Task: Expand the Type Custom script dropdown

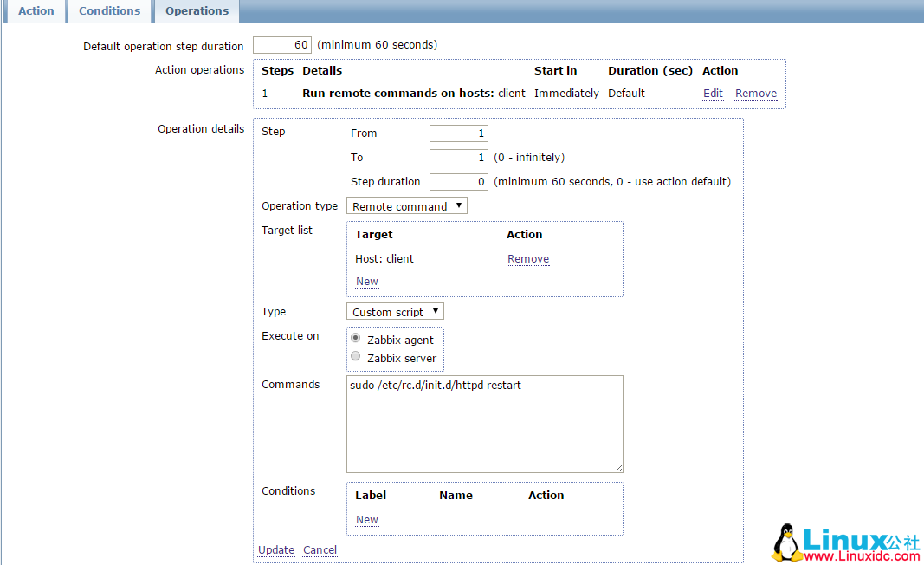Action: tap(395, 312)
